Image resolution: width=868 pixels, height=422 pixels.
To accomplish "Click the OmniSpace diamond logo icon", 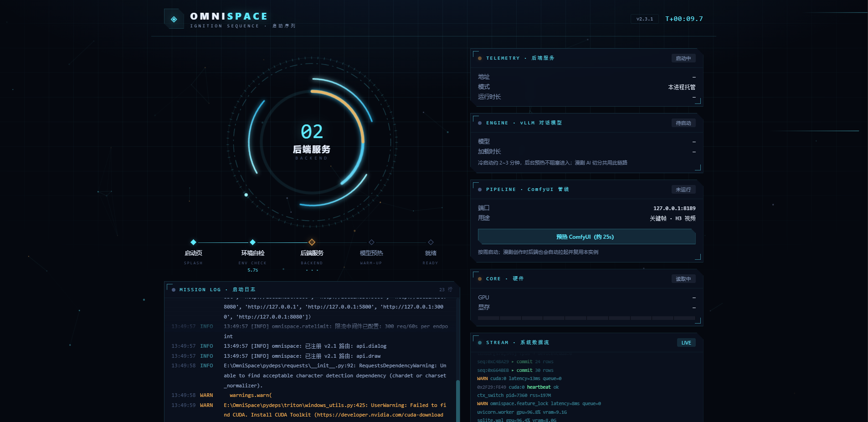I will click(x=174, y=19).
